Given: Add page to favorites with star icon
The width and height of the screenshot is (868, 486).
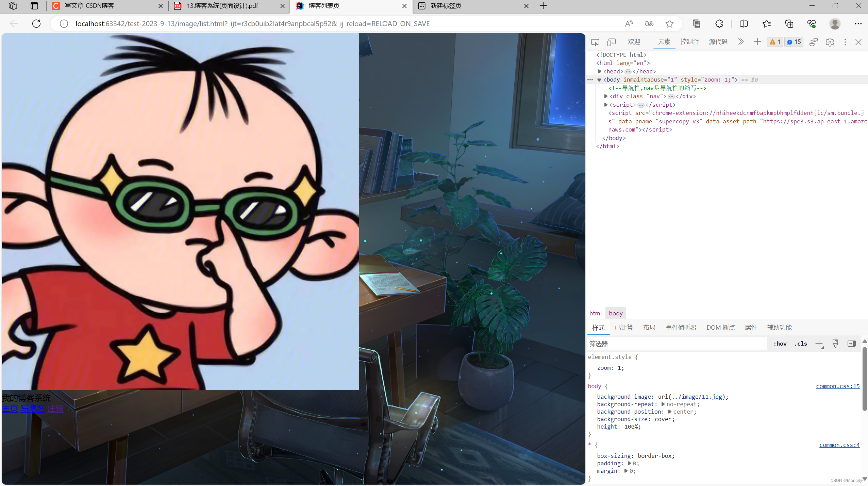Looking at the screenshot, I should click(669, 23).
